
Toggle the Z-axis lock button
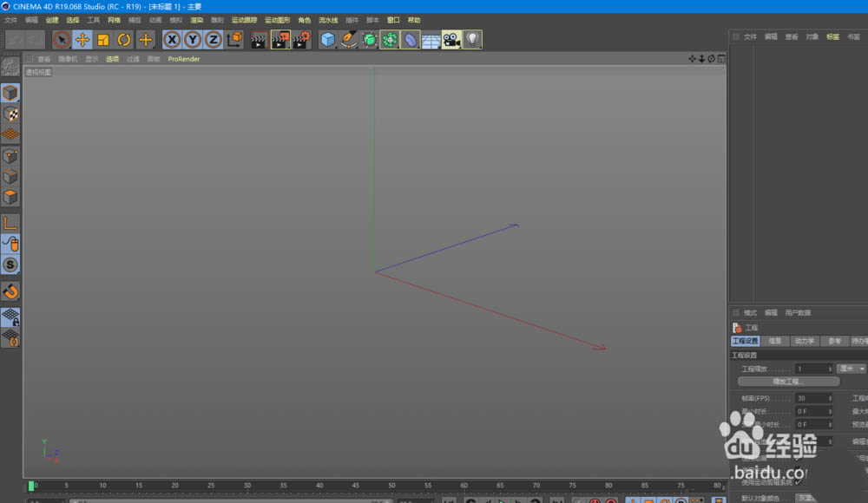click(214, 39)
